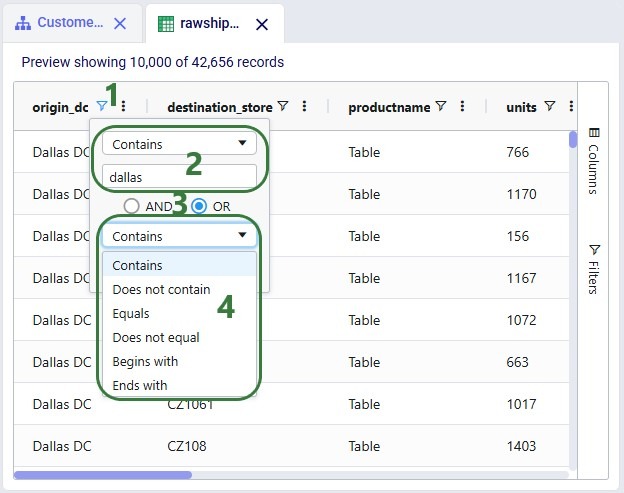Image resolution: width=624 pixels, height=493 pixels.
Task: Select the CZ108 destination store cell
Action: click(186, 446)
